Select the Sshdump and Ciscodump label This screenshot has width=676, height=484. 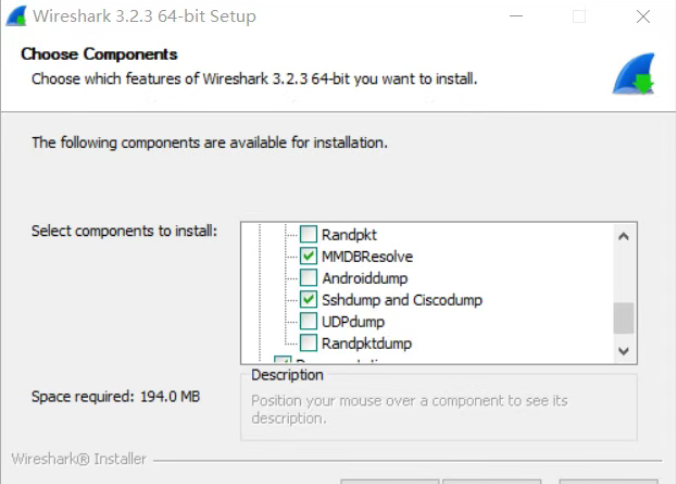[402, 300]
